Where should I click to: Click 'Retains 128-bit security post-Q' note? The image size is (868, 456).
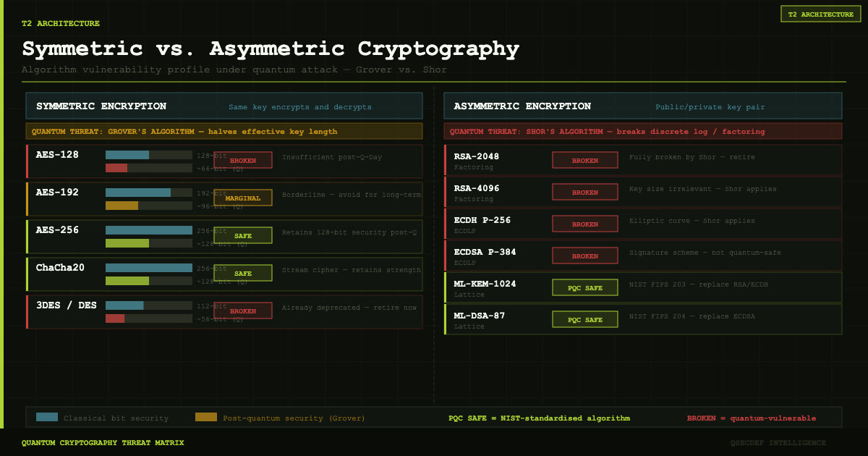349,232
